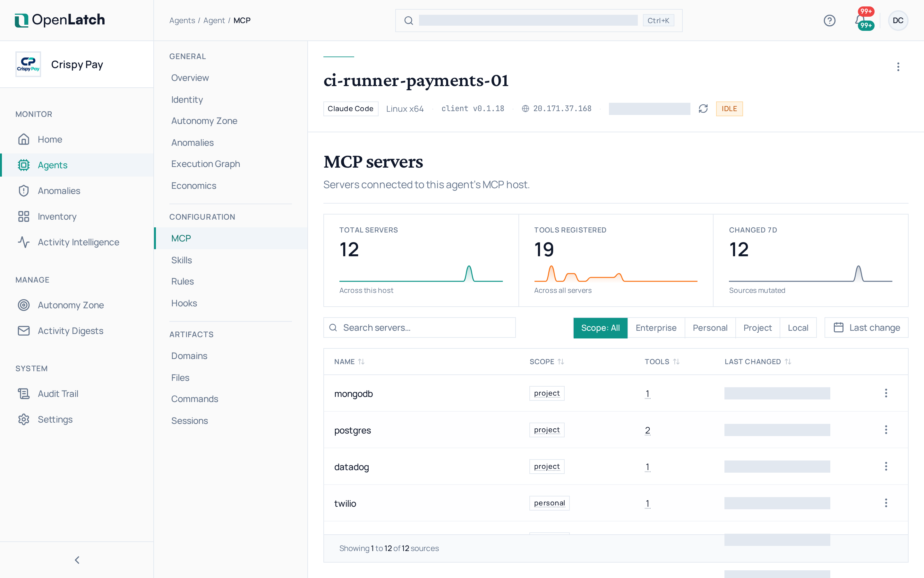Click tools count 2 for postgres
Viewport: 924px width, 578px height.
(x=647, y=430)
